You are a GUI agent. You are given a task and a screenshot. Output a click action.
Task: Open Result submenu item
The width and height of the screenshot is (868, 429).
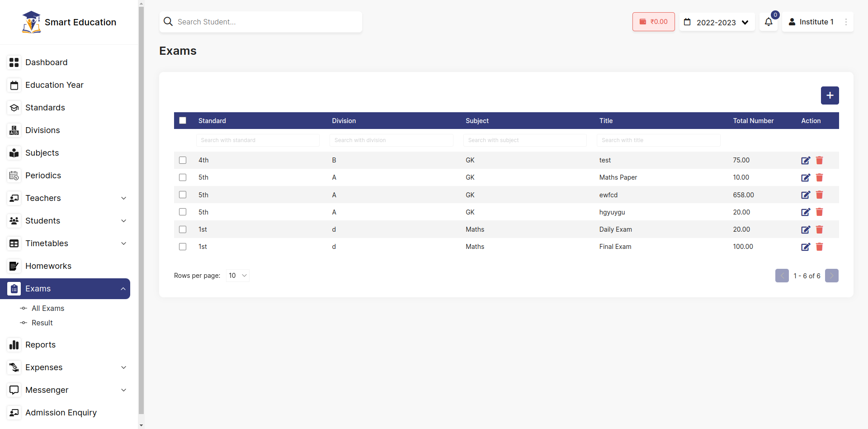tap(42, 323)
